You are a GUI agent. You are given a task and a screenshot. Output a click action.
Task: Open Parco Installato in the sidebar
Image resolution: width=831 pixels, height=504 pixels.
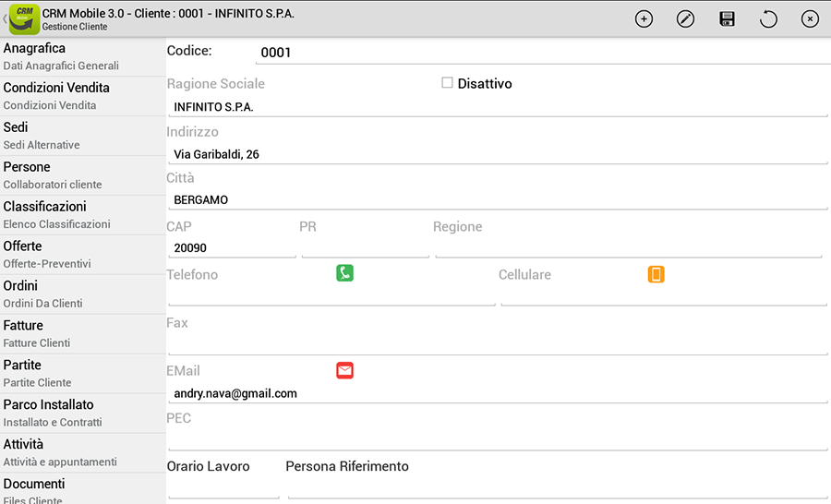(x=83, y=413)
